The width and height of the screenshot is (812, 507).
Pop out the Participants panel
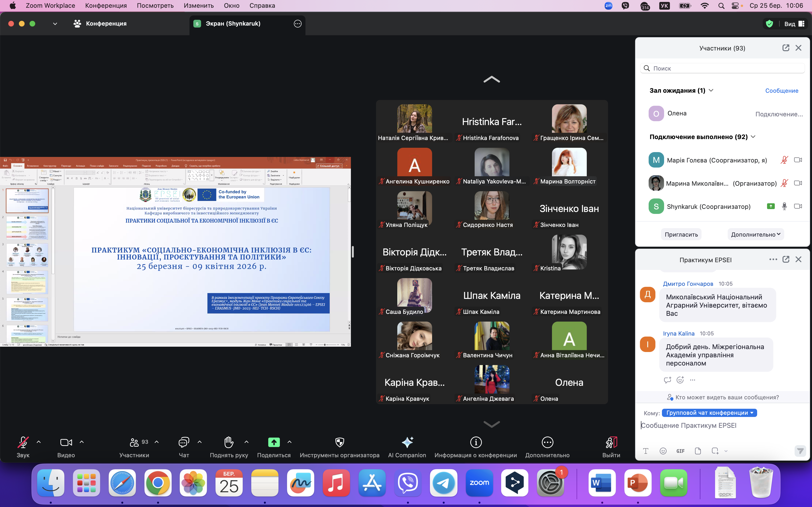tap(785, 48)
